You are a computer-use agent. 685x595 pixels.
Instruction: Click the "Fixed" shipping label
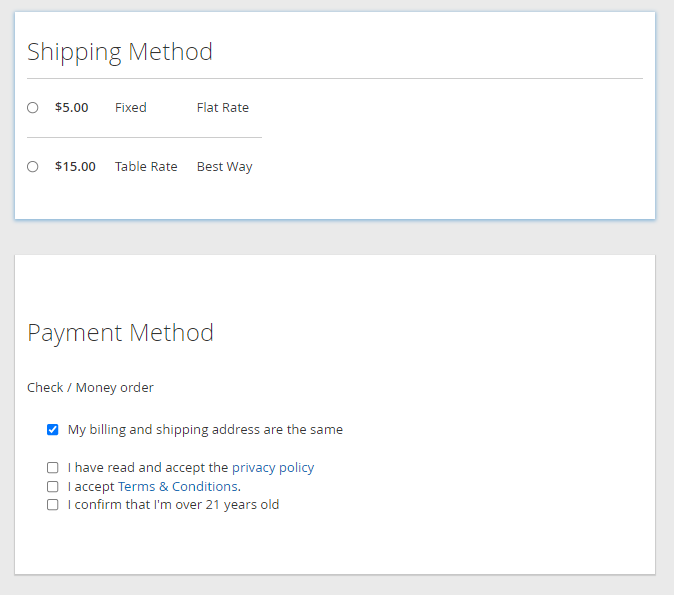click(x=131, y=107)
